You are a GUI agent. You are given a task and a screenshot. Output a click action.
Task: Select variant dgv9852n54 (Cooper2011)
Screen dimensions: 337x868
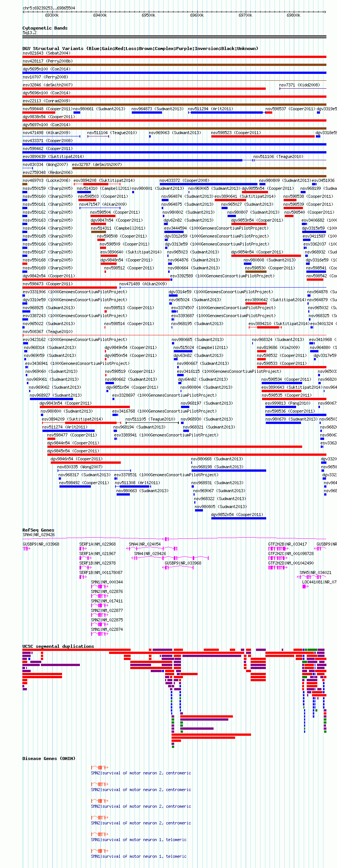pyautogui.click(x=237, y=515)
